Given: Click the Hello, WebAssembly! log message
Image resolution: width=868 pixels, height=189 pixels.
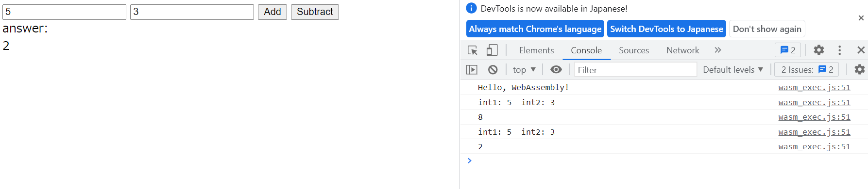Looking at the screenshot, I should 523,88.
